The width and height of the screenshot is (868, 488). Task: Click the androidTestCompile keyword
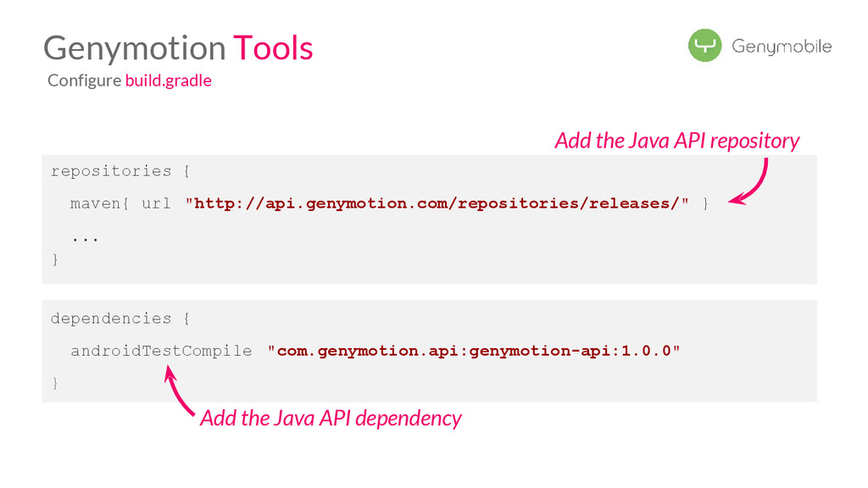tap(161, 351)
